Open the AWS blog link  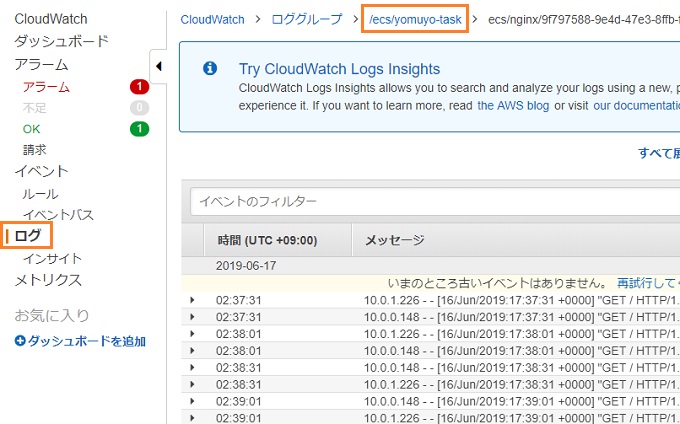coord(512,105)
